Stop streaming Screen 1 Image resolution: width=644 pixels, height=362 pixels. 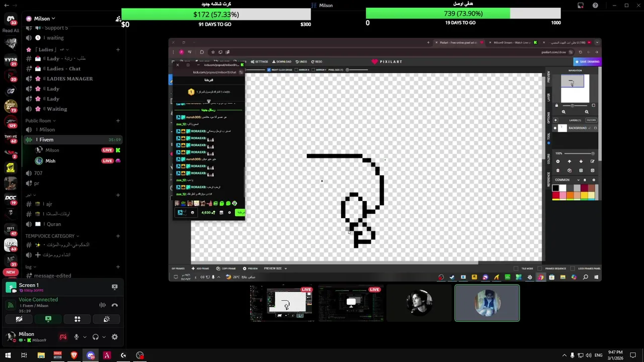click(x=115, y=287)
